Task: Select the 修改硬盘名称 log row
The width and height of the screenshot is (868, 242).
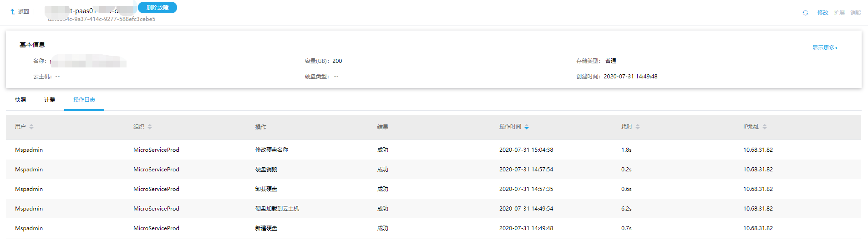Action: point(272,150)
